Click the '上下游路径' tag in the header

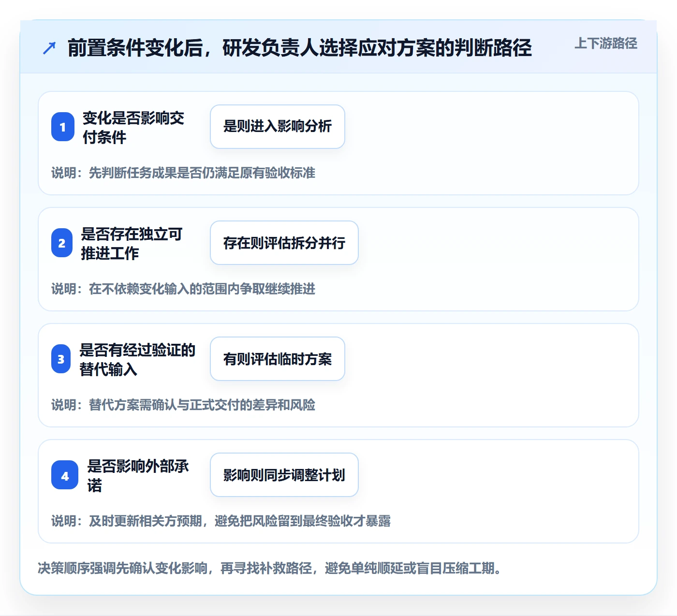click(606, 44)
